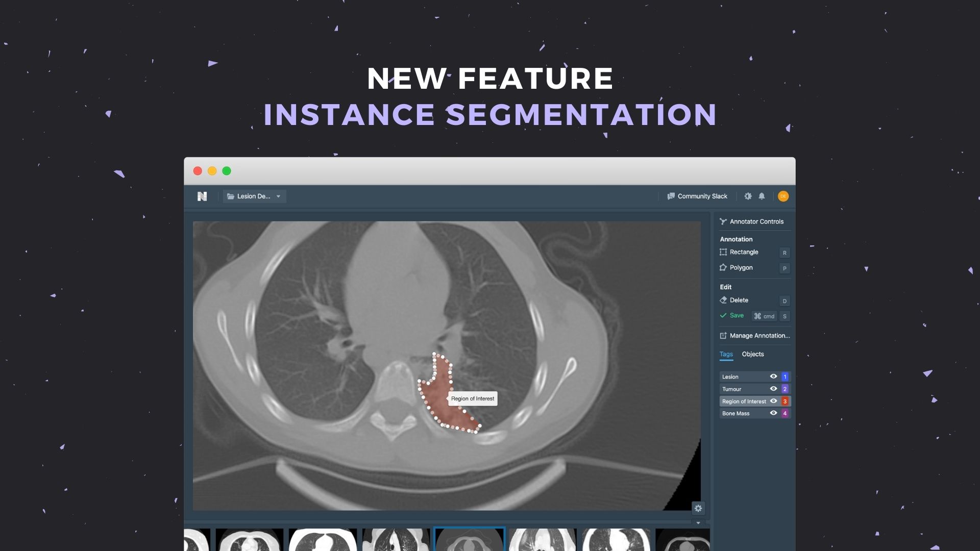Image resolution: width=980 pixels, height=551 pixels.
Task: Open the Lesion De... project dropdown
Action: point(254,196)
